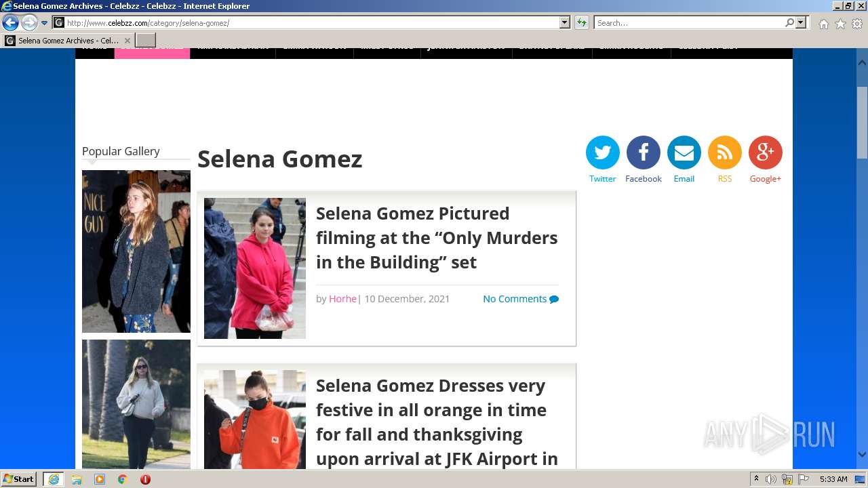Image resolution: width=868 pixels, height=488 pixels.
Task: Click the volume speaker tray icon
Action: tap(770, 479)
